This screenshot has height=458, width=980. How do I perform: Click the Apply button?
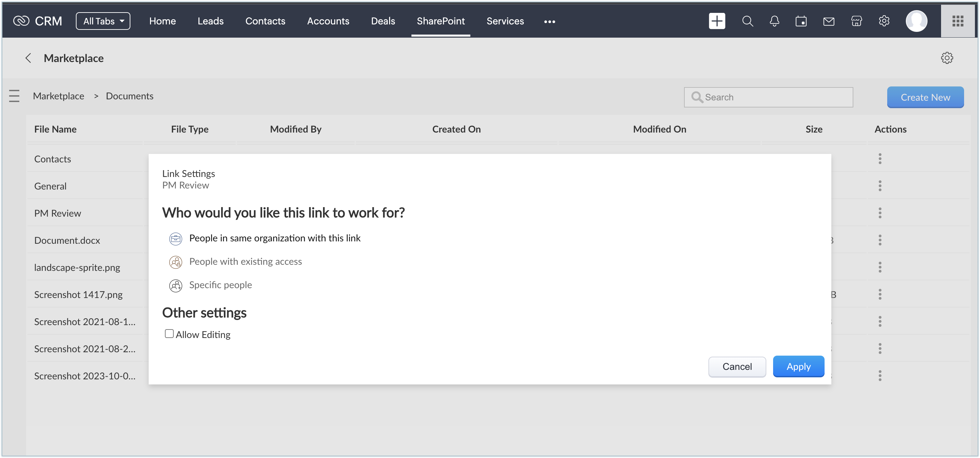coord(798,366)
